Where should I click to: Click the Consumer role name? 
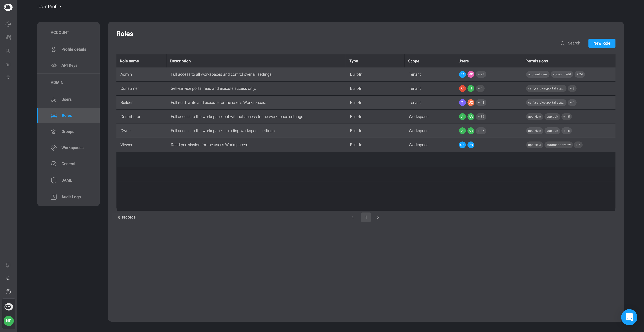130,88
